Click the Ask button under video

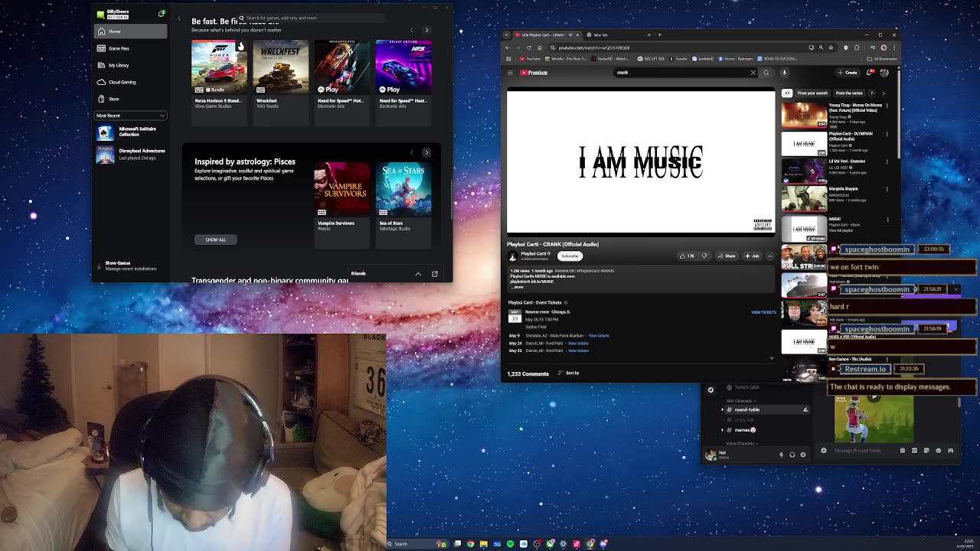(x=752, y=256)
